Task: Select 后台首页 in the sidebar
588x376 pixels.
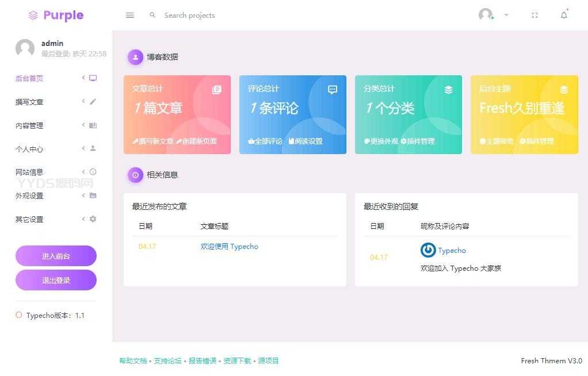Action: pos(55,78)
